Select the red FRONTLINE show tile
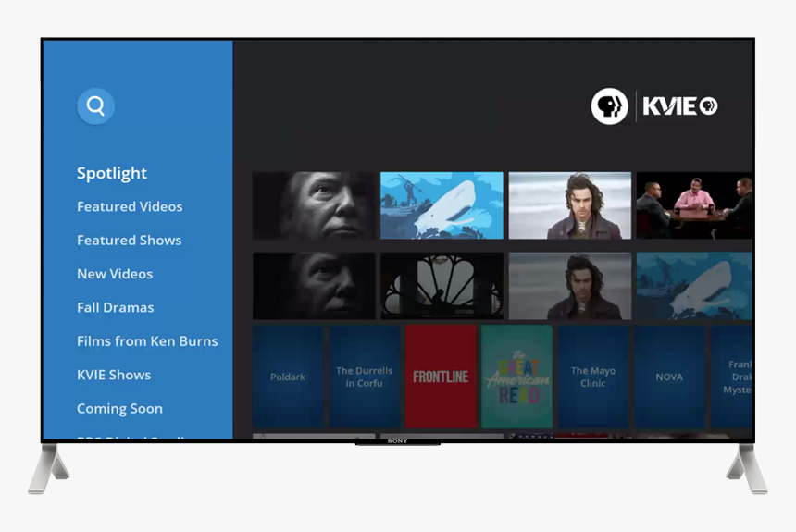 441,377
